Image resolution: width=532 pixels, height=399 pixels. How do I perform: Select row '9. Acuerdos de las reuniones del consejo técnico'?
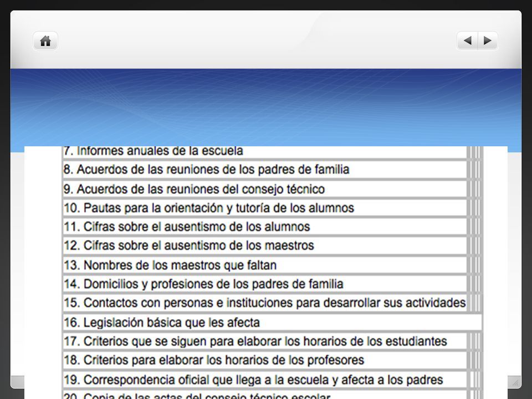265,189
